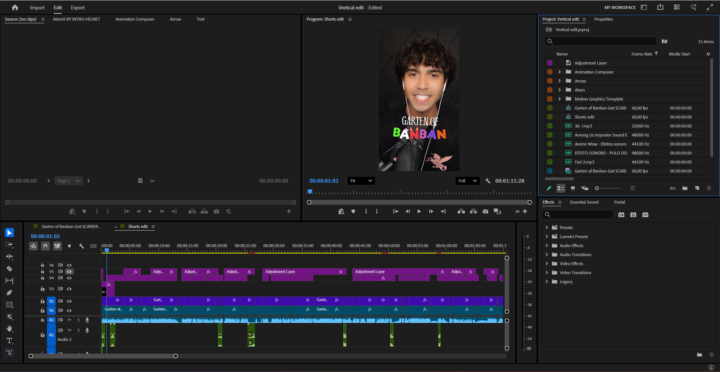Expand the Video Effects folder
The width and height of the screenshot is (720, 372).
(547, 264)
